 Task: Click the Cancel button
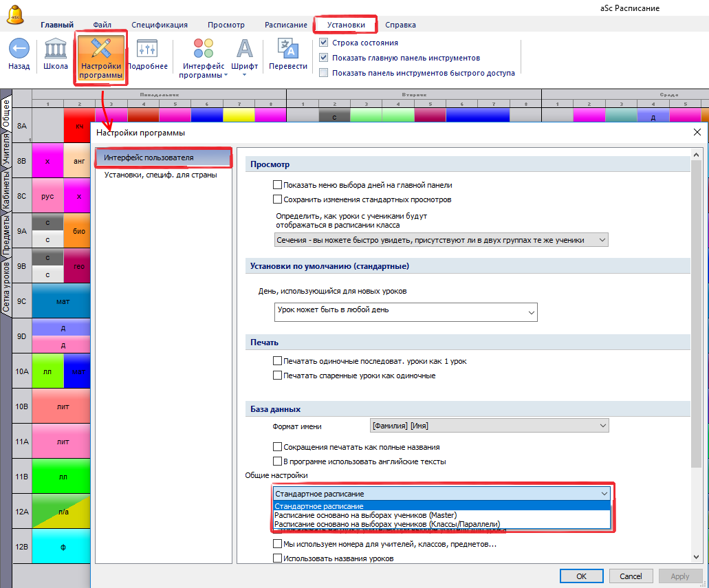631,576
